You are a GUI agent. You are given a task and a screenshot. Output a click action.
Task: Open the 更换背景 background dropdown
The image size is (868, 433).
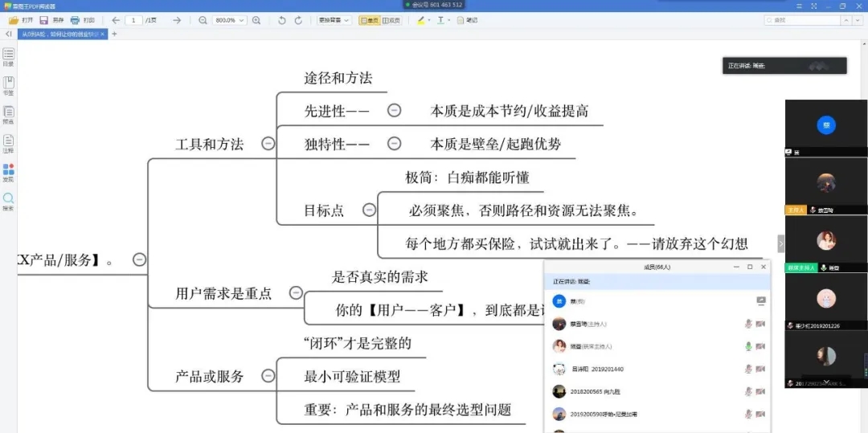(x=334, y=20)
